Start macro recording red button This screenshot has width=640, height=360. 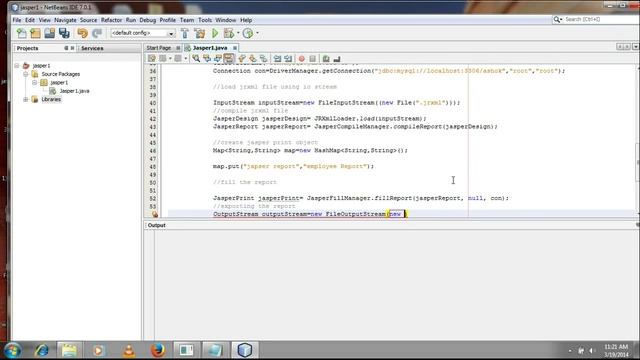[x=302, y=58]
